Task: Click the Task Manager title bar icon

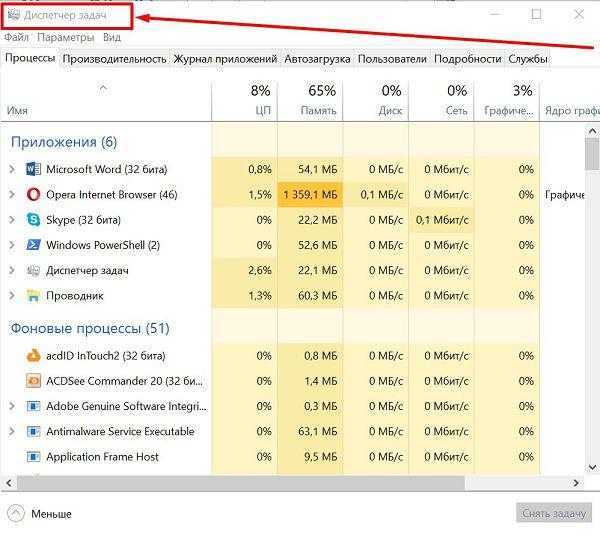Action: point(13,15)
